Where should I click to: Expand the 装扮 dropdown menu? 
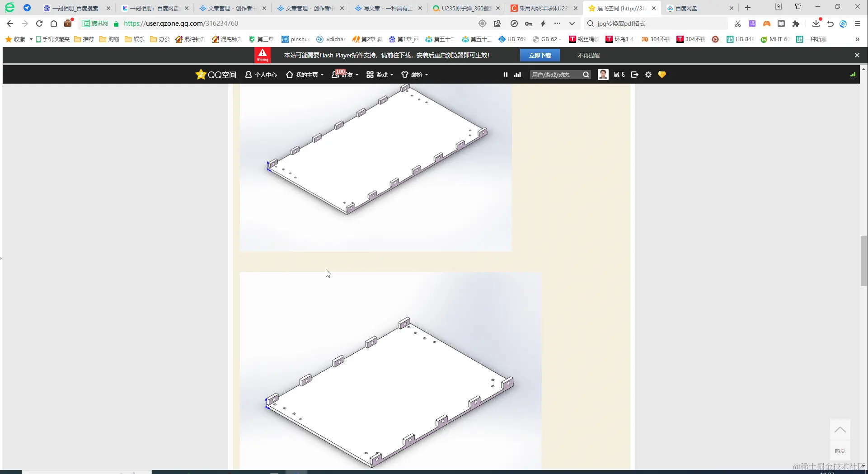[x=414, y=74]
